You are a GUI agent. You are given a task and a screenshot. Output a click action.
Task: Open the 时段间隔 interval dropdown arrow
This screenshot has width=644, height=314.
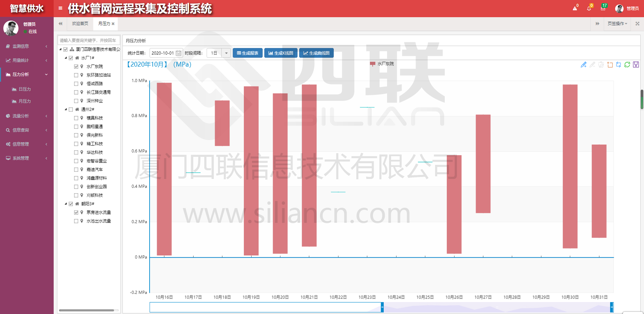tap(226, 53)
